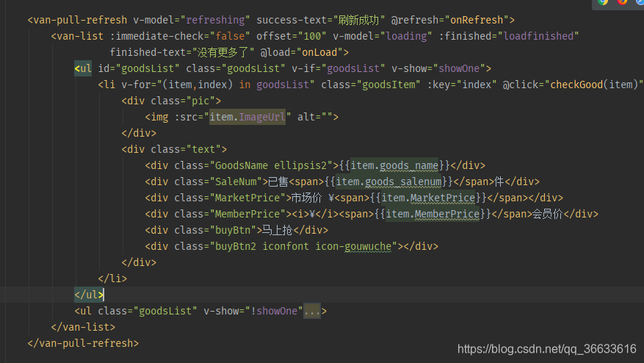Click the empty alt attribute
Viewport: 644px width, 363px height.
[x=315, y=117]
